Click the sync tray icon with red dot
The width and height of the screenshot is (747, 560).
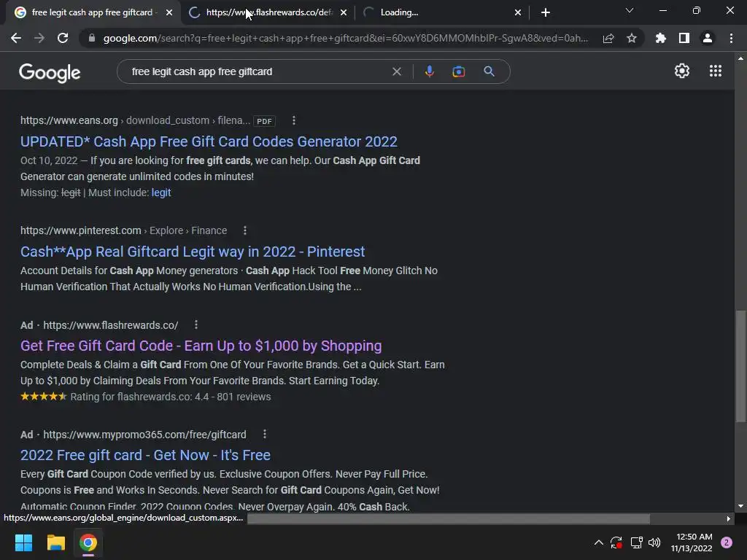point(616,542)
